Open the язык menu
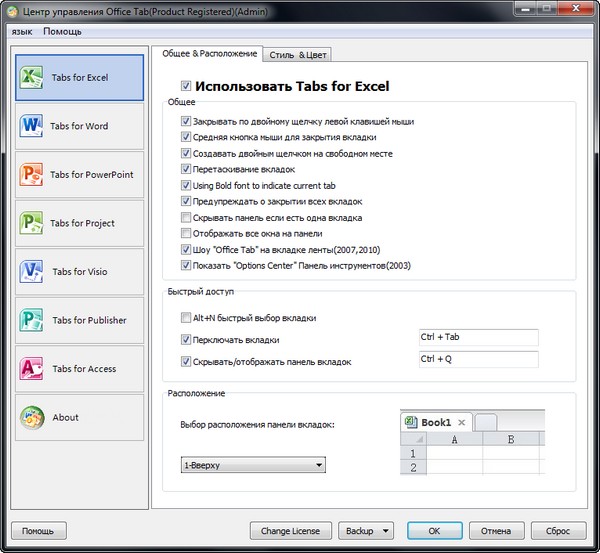The width and height of the screenshot is (600, 553). pos(21,32)
